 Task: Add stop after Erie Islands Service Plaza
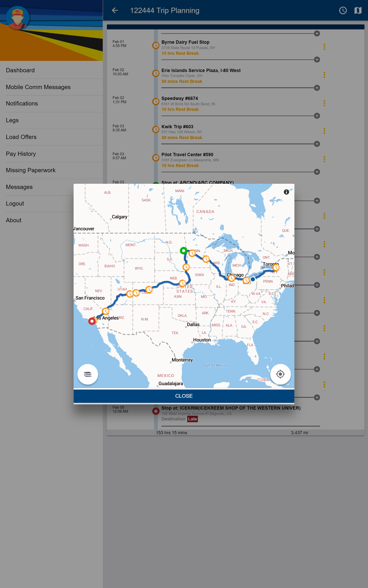tap(317, 88)
